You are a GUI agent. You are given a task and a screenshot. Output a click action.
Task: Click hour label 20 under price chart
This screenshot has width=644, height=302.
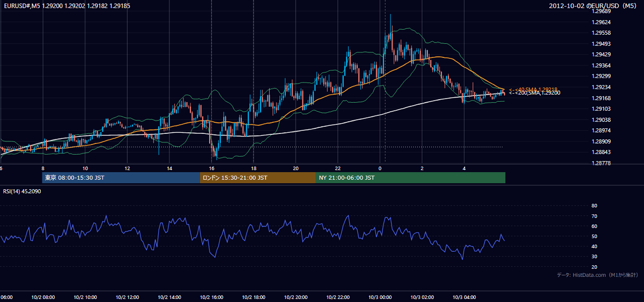click(296, 168)
